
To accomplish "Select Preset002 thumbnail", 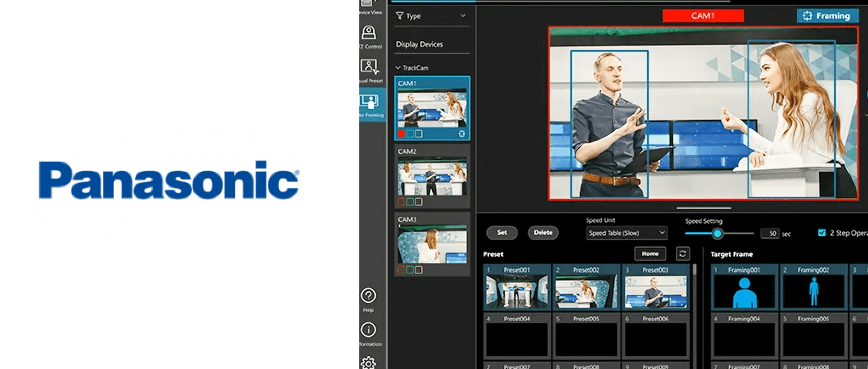I will (586, 292).
